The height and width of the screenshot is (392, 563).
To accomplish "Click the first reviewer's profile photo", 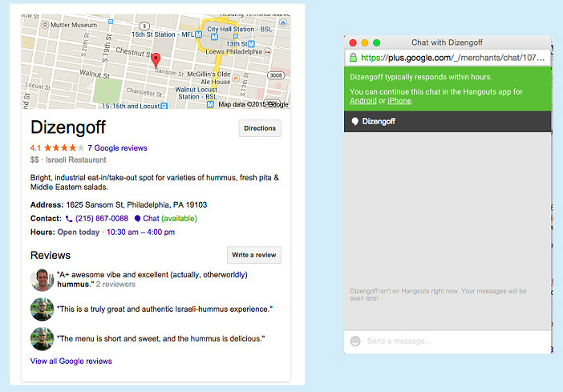I will [42, 280].
